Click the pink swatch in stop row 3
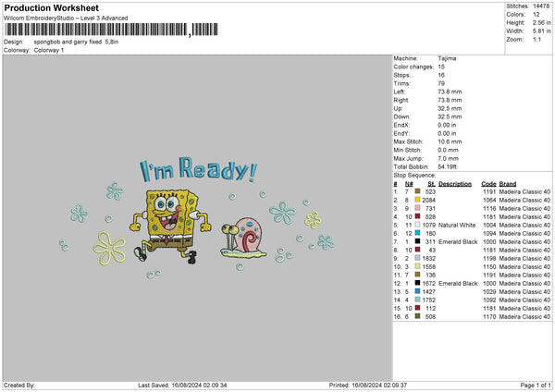The width and height of the screenshot is (555, 392). 417,208
